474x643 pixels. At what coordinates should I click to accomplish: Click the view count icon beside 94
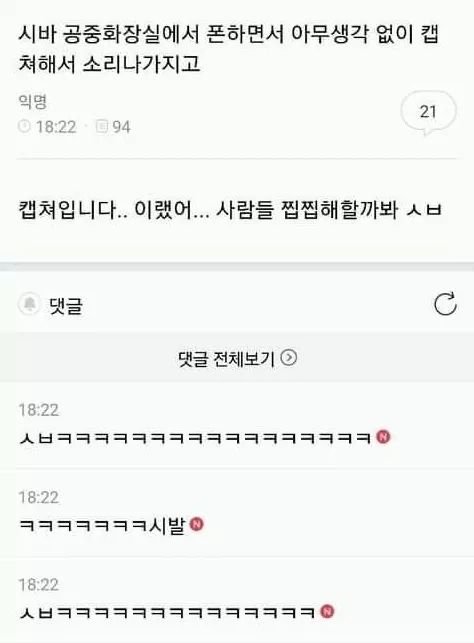click(x=102, y=126)
